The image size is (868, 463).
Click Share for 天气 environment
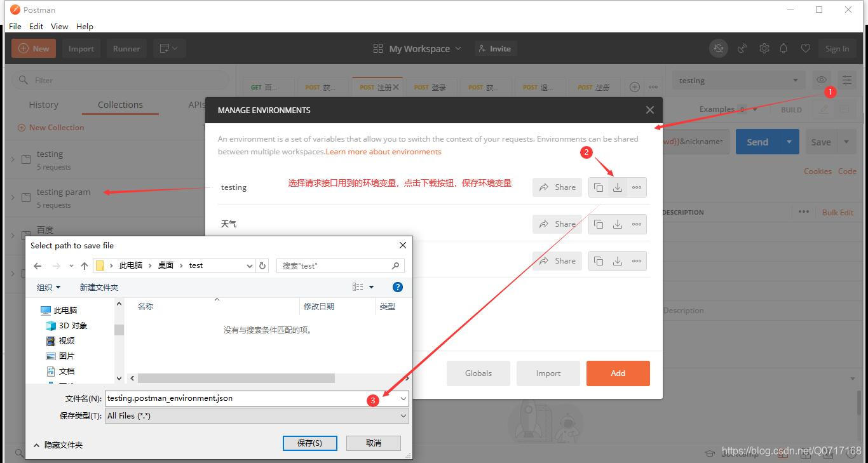point(557,224)
